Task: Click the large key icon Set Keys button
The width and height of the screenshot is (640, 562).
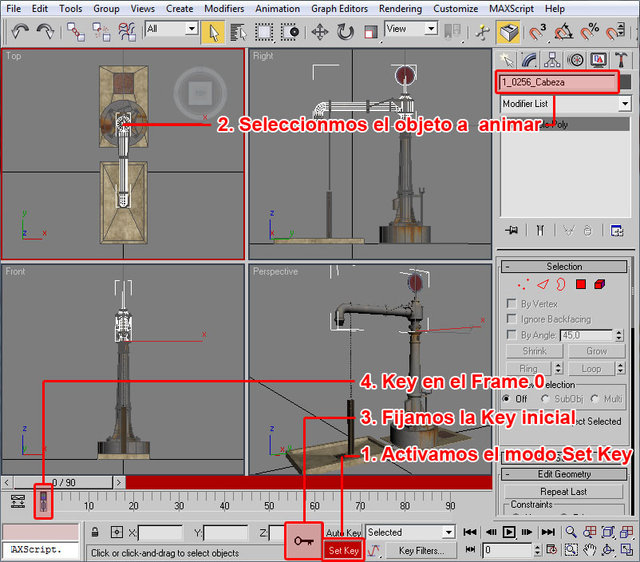Action: pyautogui.click(x=304, y=541)
